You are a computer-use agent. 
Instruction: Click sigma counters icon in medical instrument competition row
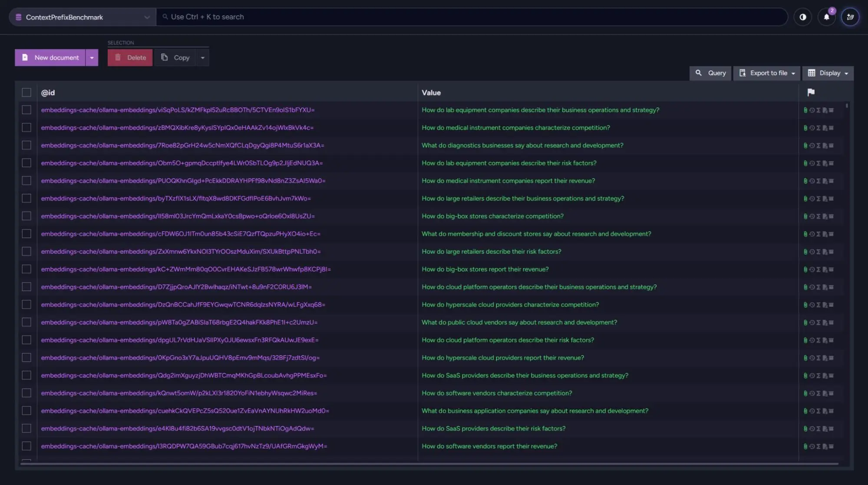[818, 128]
